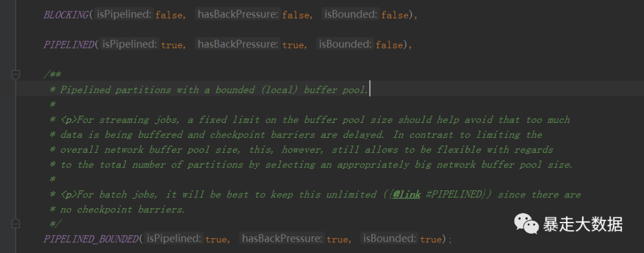Click the WeChat logo icon in the watermark

[527, 224]
